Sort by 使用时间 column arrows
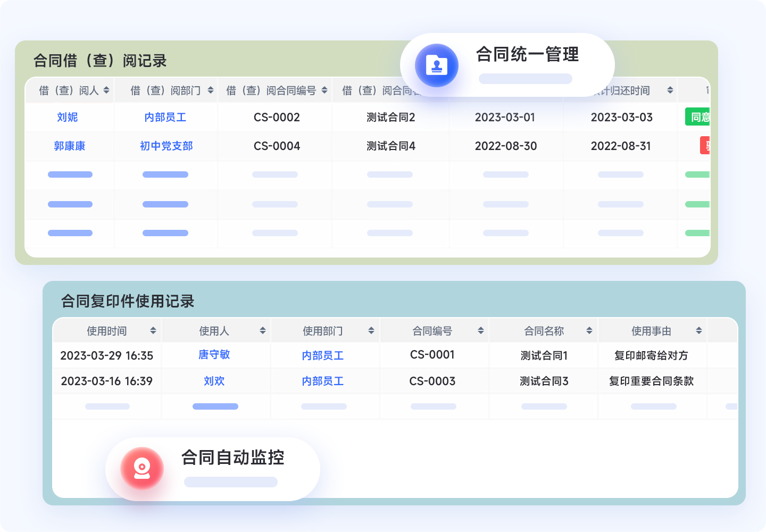 (x=153, y=331)
